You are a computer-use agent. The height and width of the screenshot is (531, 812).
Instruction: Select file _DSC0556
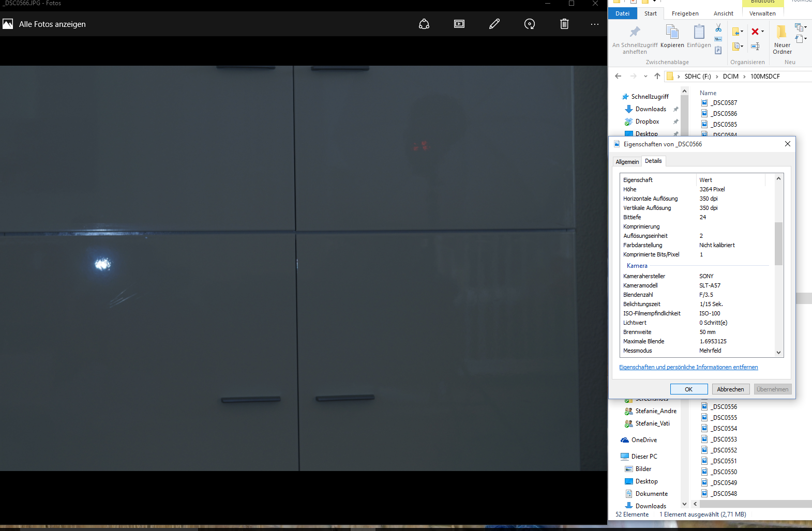point(724,407)
